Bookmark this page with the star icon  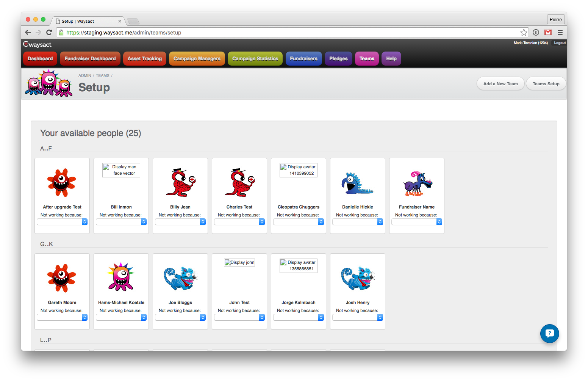tap(524, 33)
